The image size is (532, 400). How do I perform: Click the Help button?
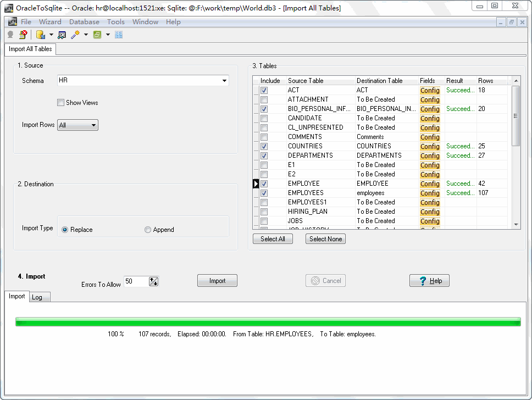[x=430, y=281]
